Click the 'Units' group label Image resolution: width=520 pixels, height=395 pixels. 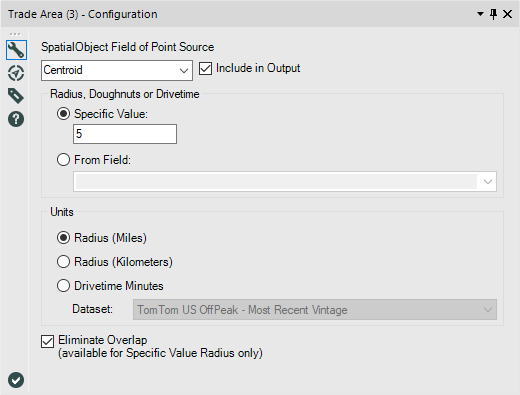[x=62, y=212]
